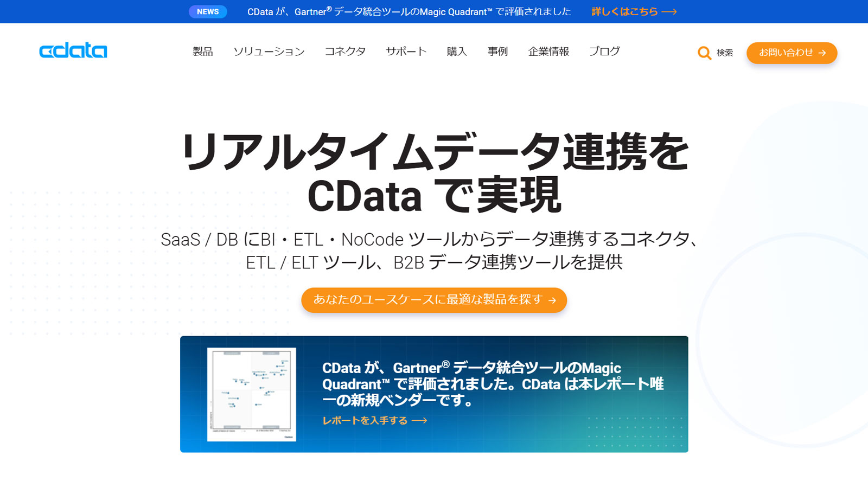Image resolution: width=868 pixels, height=488 pixels.
Task: Click the お問い合わせ button
Action: click(x=792, y=53)
